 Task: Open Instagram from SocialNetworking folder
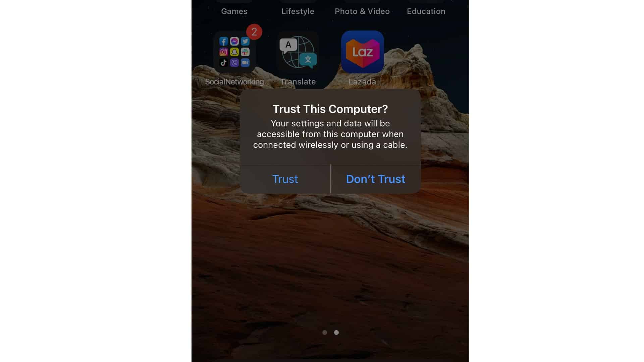(x=224, y=52)
